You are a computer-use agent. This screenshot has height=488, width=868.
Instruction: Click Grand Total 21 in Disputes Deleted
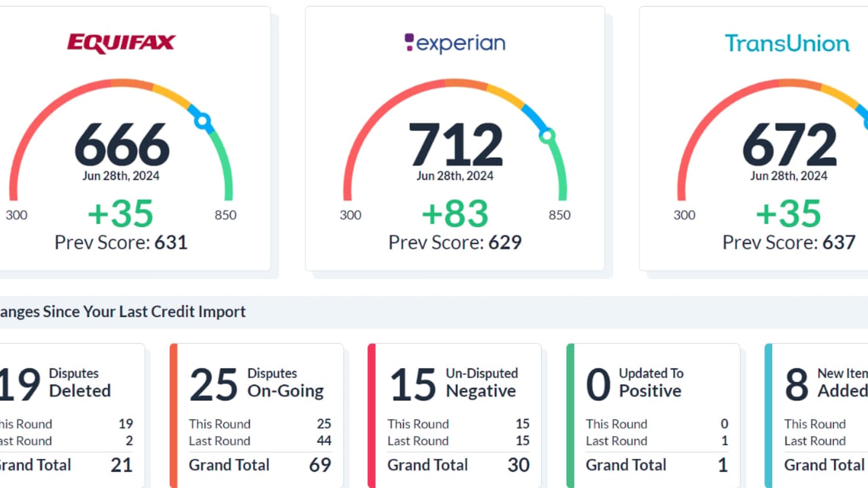click(x=121, y=465)
